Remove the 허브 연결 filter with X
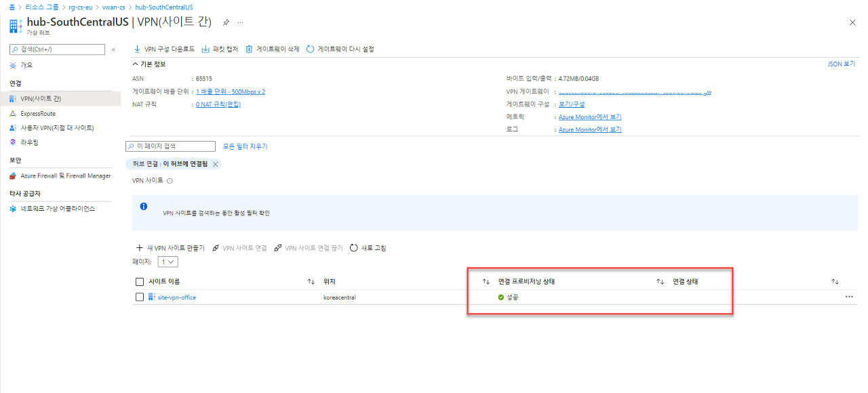The image size is (868, 393). coord(215,164)
